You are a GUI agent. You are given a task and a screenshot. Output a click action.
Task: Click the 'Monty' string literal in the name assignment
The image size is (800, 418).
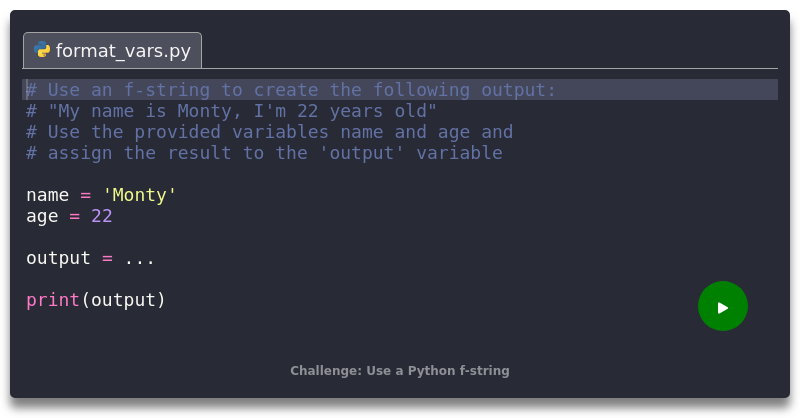pyautogui.click(x=139, y=195)
